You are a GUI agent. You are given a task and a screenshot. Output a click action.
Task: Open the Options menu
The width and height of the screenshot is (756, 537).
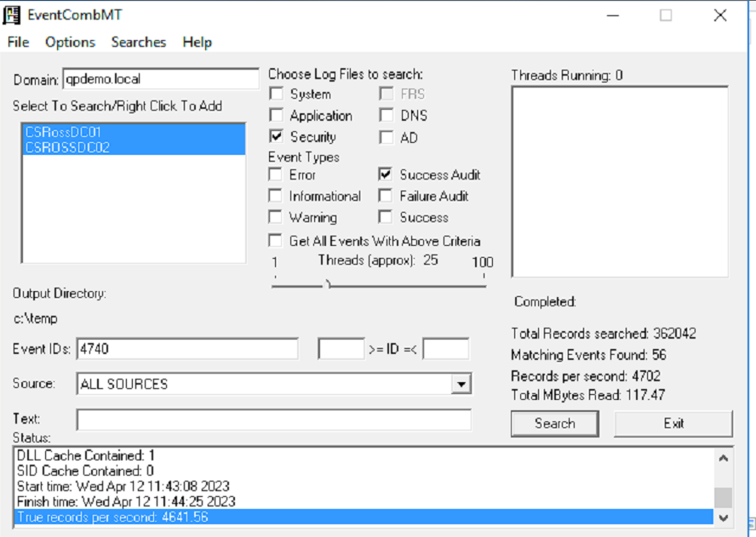click(70, 43)
